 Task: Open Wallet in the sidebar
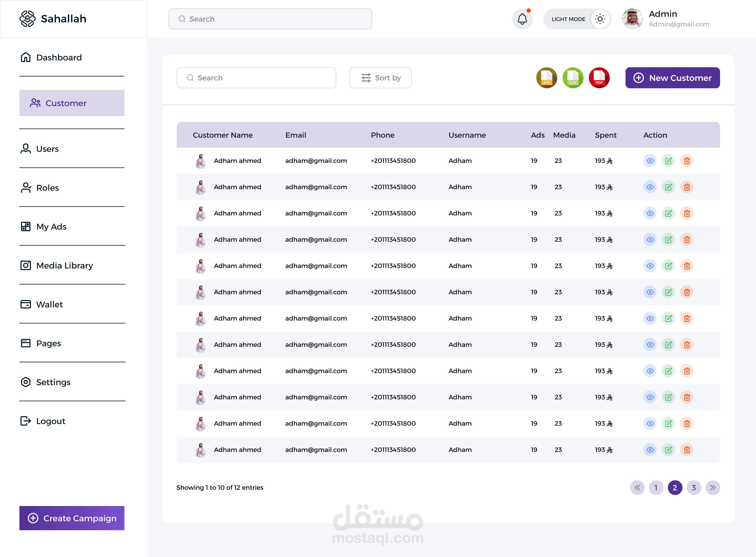pos(49,305)
